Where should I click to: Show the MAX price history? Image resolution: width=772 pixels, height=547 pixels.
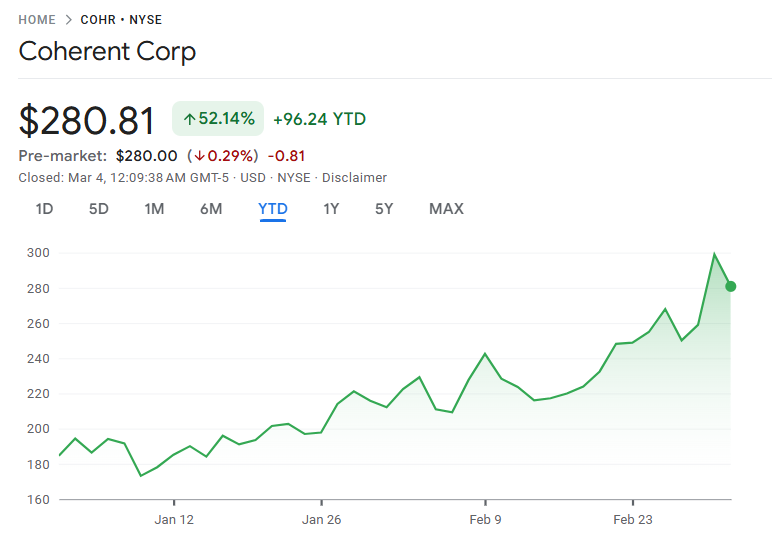click(446, 209)
